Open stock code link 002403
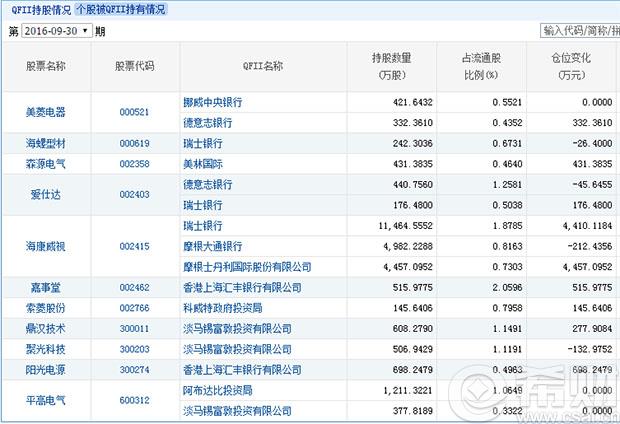The width and height of the screenshot is (620, 424). point(134,195)
